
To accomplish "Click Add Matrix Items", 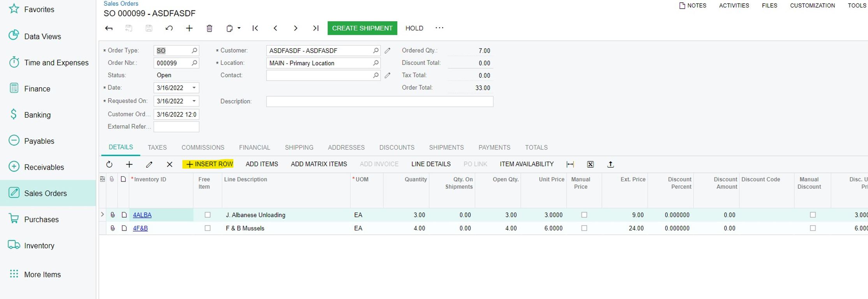I will tap(319, 164).
